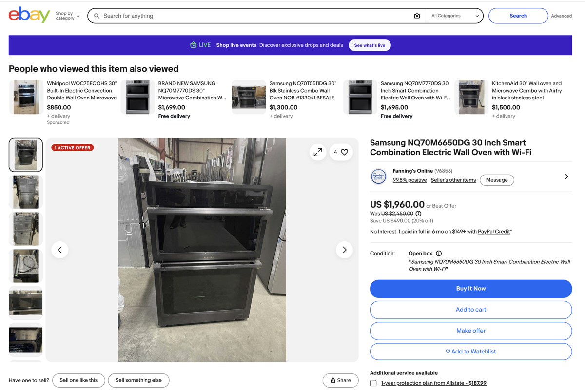Open Seller's other items link
The image size is (585, 392).
(453, 180)
